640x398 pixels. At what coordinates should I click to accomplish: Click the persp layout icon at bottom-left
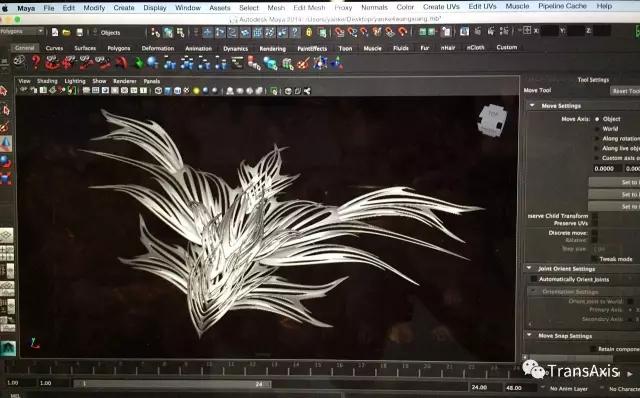coord(7,348)
